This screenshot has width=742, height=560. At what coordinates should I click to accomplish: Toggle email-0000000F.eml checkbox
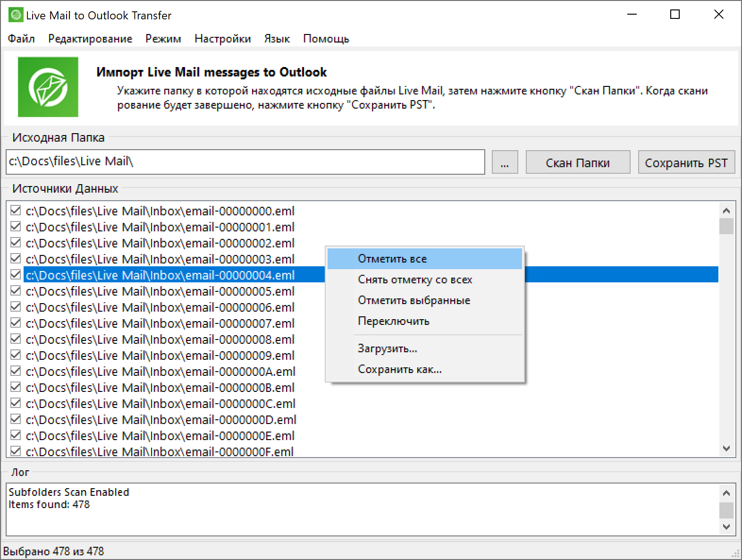point(16,451)
